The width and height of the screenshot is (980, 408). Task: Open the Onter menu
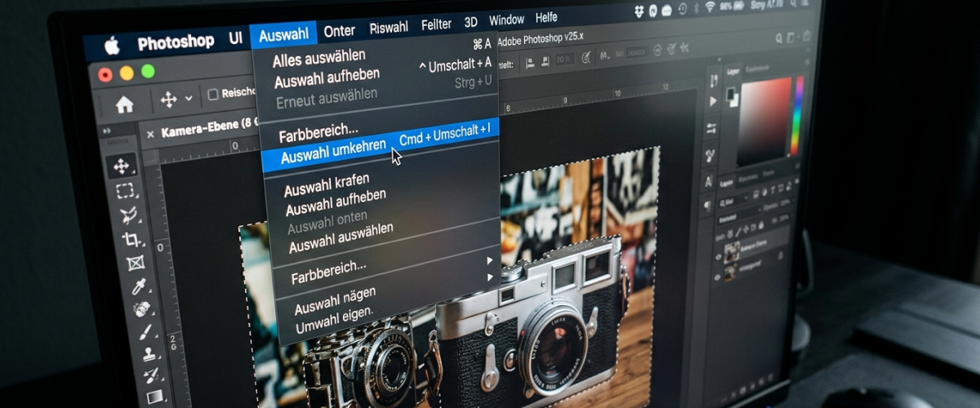339,31
